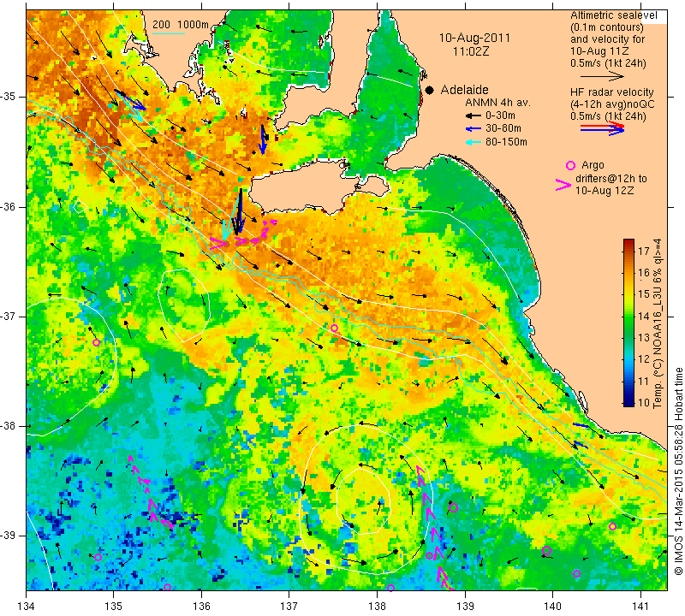Click the colorbar tick label '12'
The width and height of the screenshot is (685, 616).
point(644,358)
